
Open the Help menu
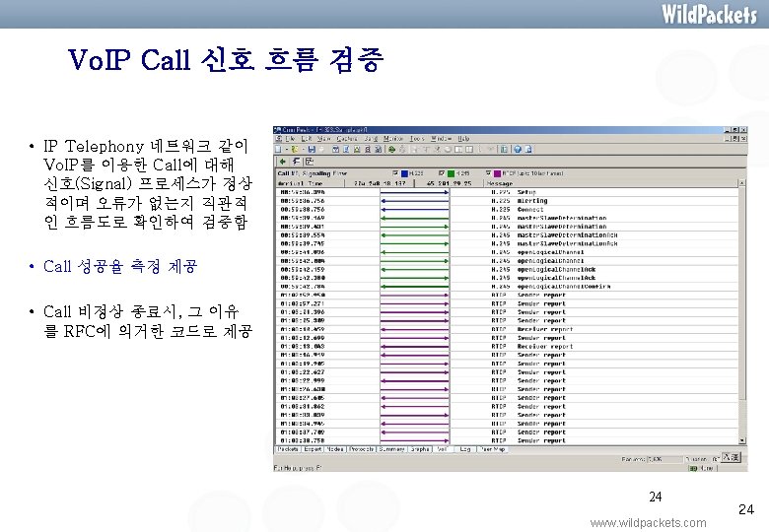[x=464, y=139]
